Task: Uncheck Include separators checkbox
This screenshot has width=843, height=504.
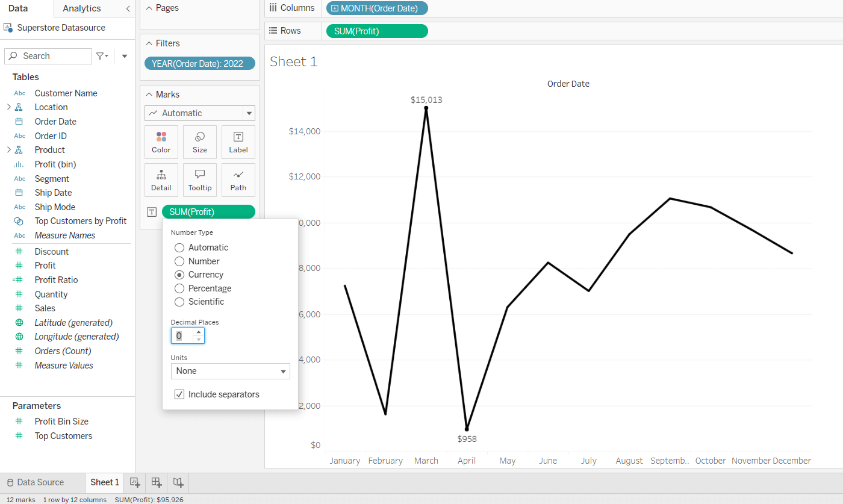Action: pyautogui.click(x=179, y=394)
